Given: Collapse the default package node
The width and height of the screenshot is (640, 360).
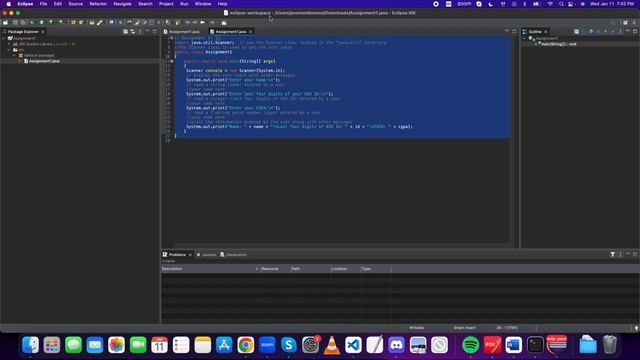Looking at the screenshot, I should [x=14, y=56].
